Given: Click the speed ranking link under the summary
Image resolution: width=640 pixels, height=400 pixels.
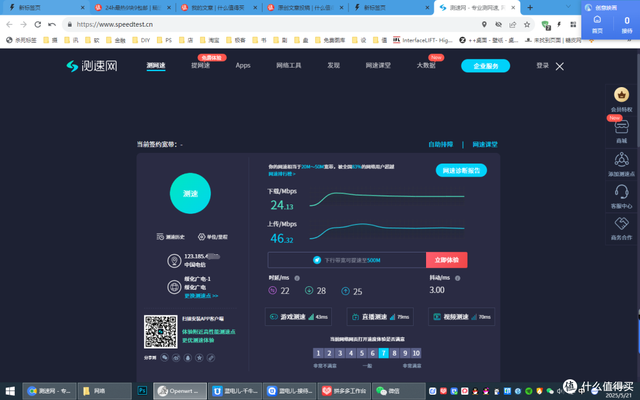Looking at the screenshot, I should click(x=282, y=174).
